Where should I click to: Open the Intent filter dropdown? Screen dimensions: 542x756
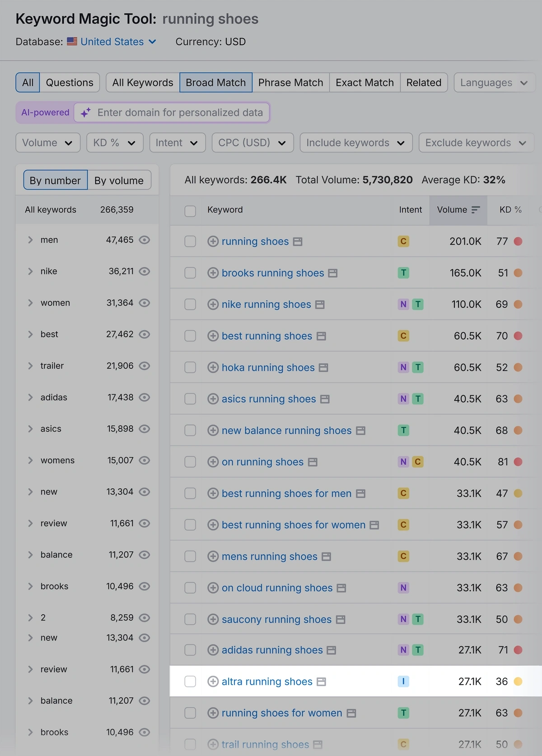pyautogui.click(x=178, y=143)
